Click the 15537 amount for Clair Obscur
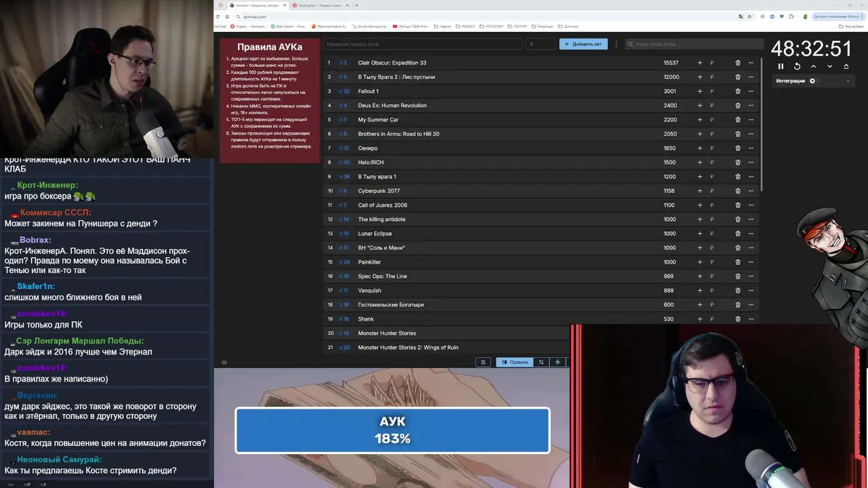 click(671, 63)
